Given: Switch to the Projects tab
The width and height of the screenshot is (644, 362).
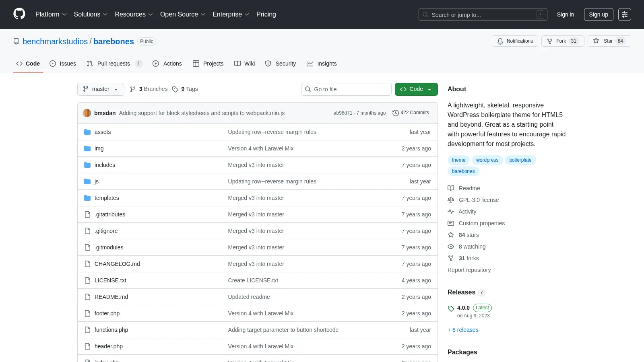Looking at the screenshot, I should coord(208,64).
